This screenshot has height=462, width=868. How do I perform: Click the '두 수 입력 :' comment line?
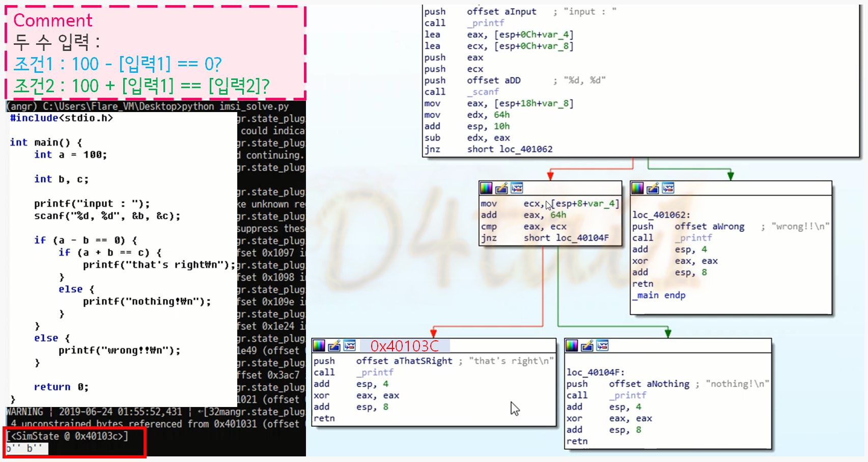[57, 42]
